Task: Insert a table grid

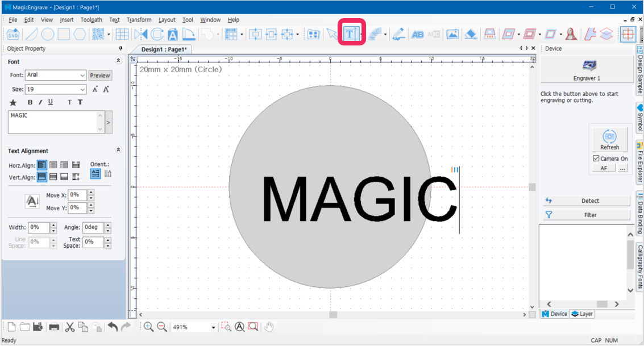Action: click(122, 34)
